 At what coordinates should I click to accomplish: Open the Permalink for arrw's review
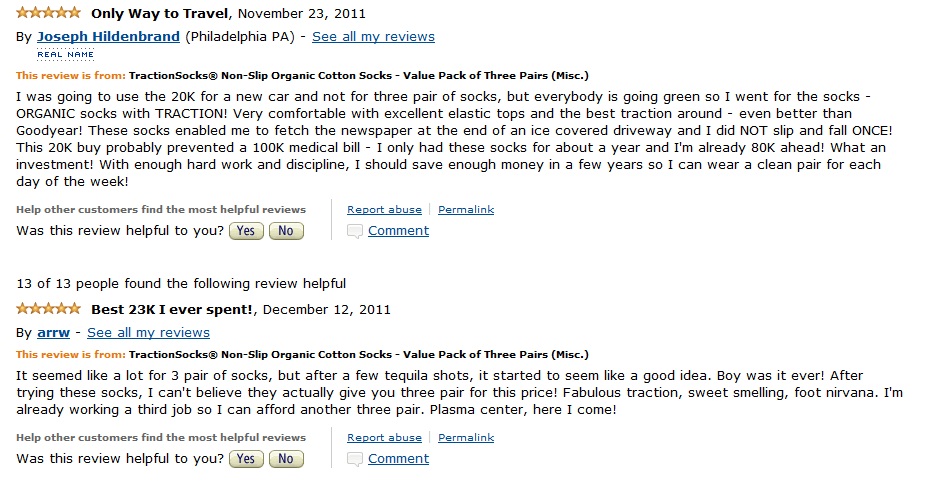click(466, 438)
